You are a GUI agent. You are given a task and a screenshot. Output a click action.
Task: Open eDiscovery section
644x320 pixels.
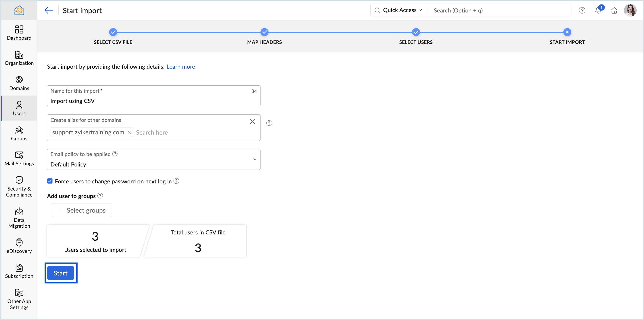pos(19,246)
